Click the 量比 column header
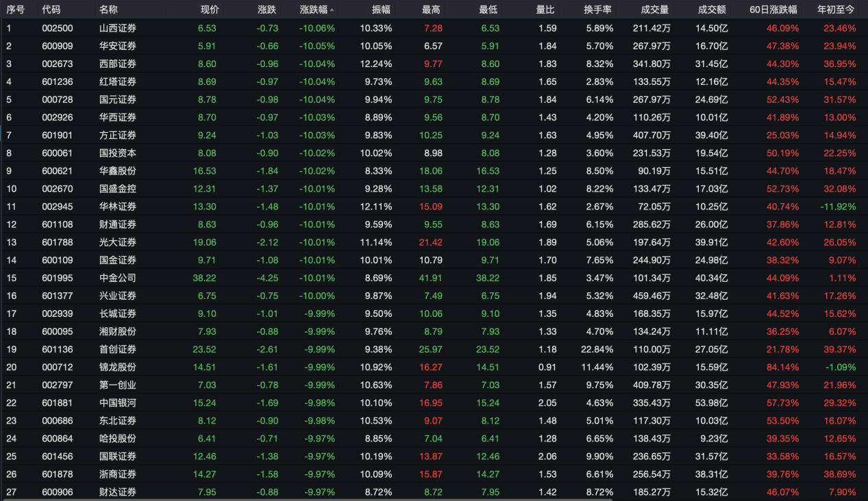Screen dimensions: 868x501 545,10
